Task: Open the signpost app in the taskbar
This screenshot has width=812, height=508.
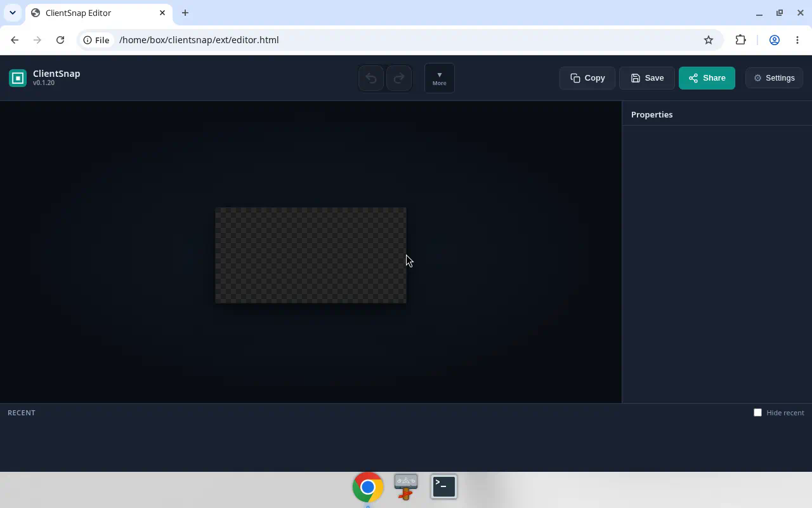Action: [406, 487]
